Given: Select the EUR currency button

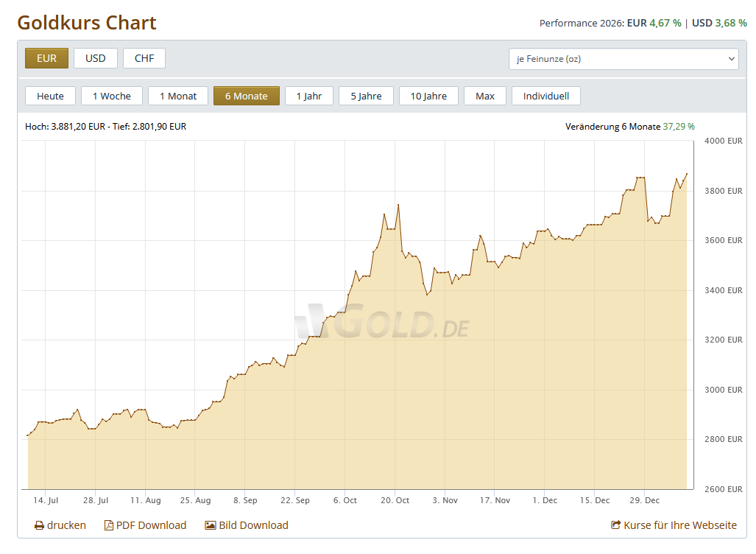Looking at the screenshot, I should click(x=47, y=58).
